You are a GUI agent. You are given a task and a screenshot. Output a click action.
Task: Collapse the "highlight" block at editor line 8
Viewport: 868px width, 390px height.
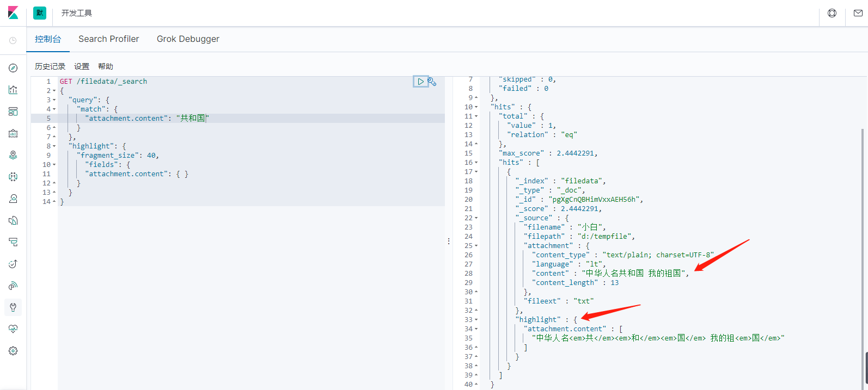coord(54,146)
